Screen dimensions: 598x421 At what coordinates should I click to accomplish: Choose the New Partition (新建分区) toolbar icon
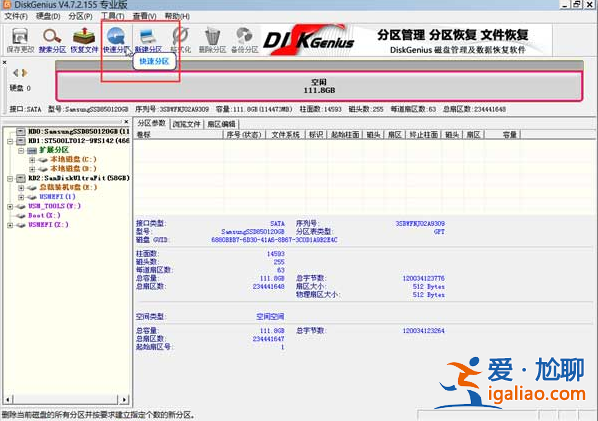click(x=148, y=40)
